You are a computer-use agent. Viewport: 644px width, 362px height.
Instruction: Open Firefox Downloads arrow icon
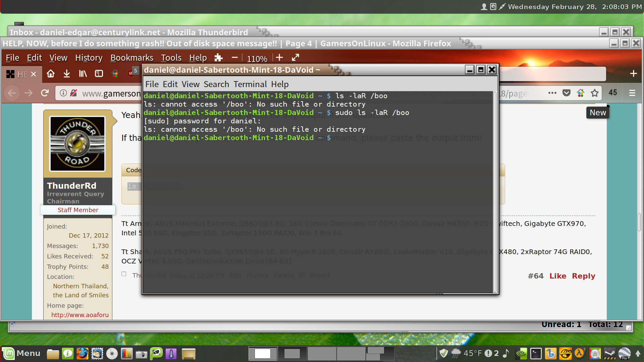pyautogui.click(x=67, y=73)
